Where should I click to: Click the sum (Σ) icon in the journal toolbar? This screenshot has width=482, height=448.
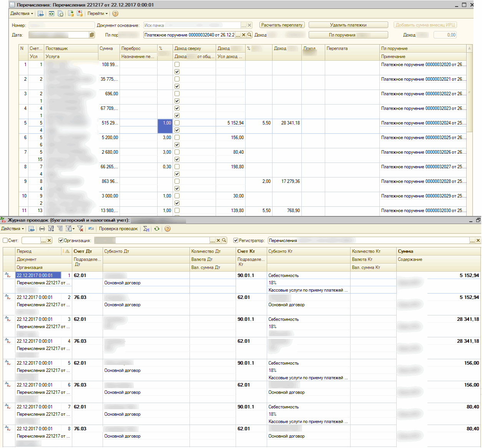point(146,229)
